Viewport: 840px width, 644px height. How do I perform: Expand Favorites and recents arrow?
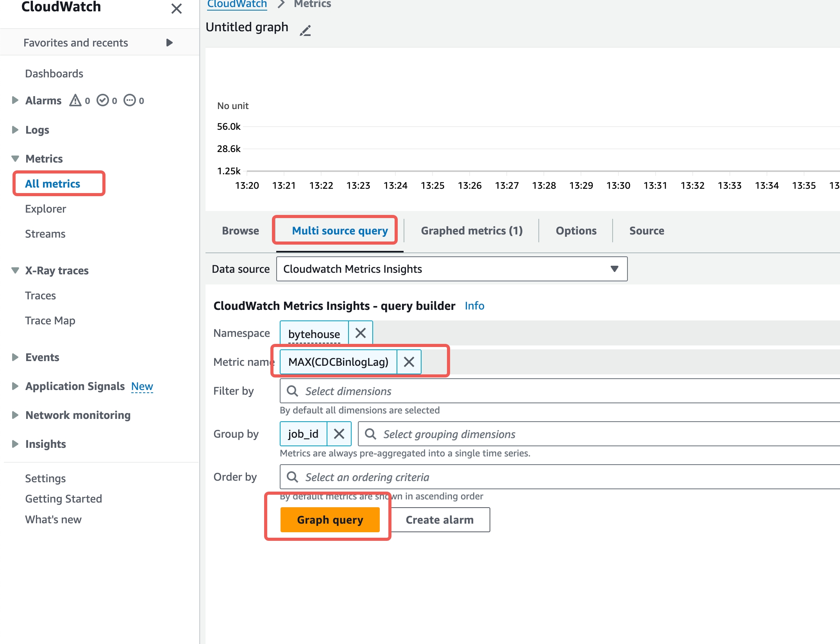(x=169, y=43)
